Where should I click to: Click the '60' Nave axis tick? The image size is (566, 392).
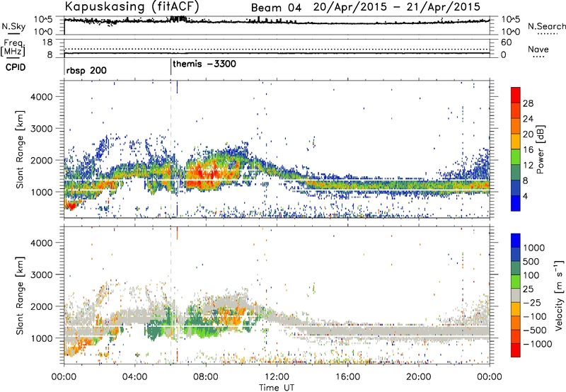coord(506,42)
